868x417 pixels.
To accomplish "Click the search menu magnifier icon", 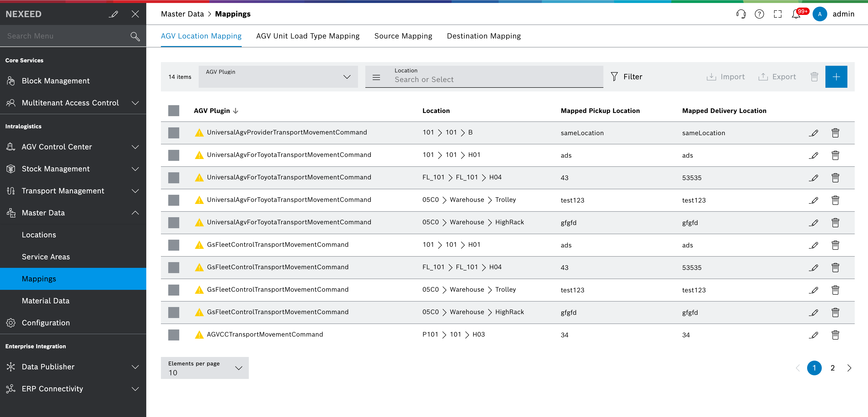I will pos(135,36).
